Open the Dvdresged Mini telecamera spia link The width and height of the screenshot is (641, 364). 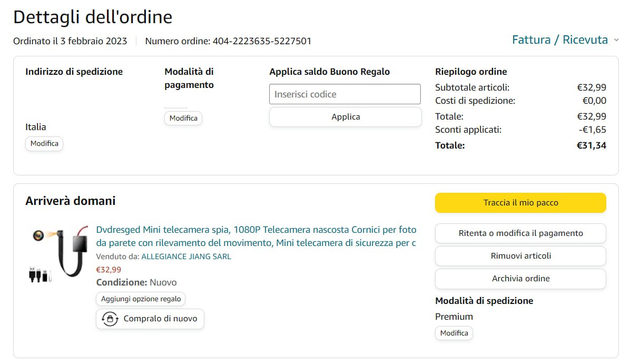pyautogui.click(x=256, y=236)
